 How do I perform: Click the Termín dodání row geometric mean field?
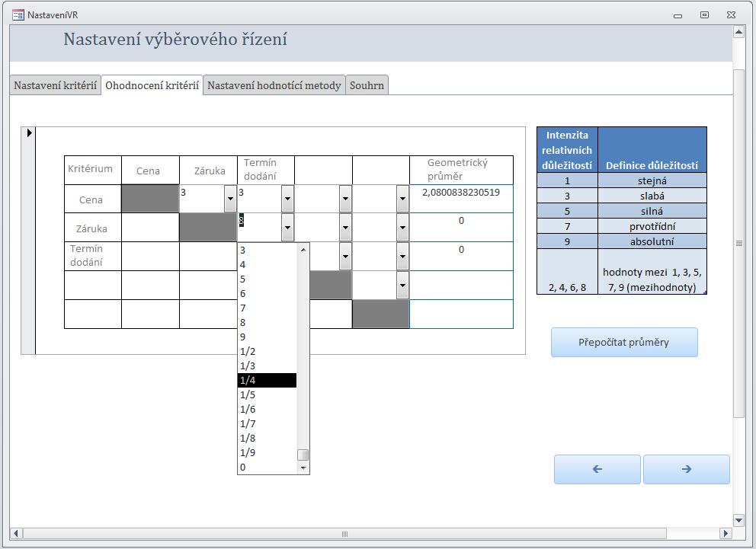click(461, 256)
